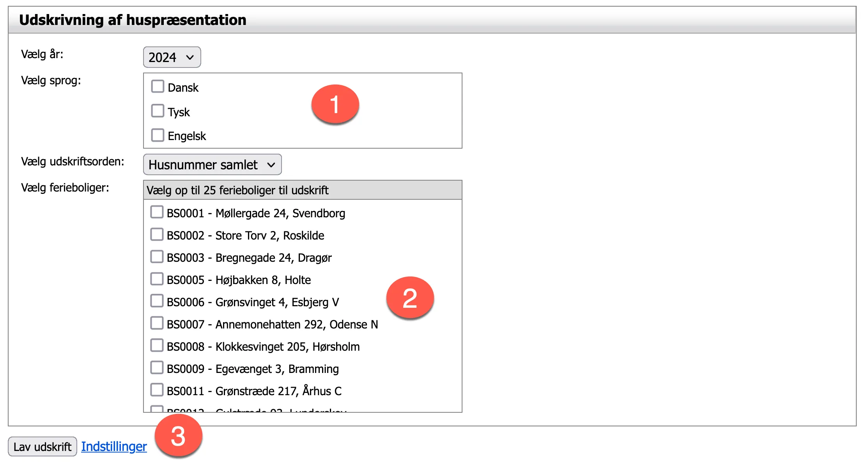The width and height of the screenshot is (868, 465).
Task: Check BS0011 Grønstræde 217, Århus C
Action: tap(157, 390)
